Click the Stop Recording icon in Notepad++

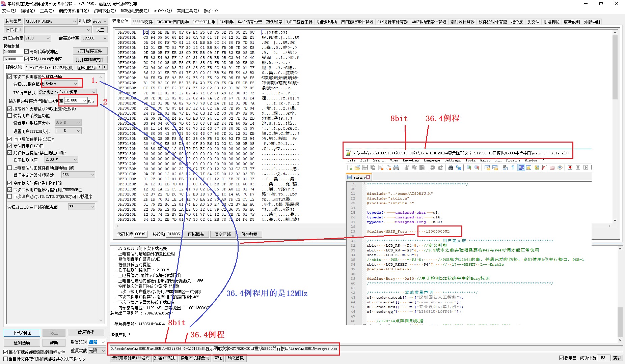(578, 168)
